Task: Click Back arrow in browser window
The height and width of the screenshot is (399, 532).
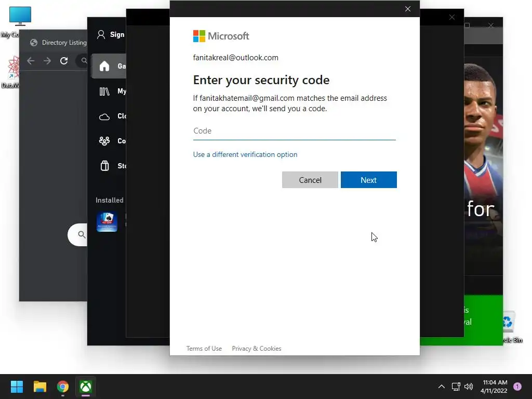Action: [x=31, y=61]
